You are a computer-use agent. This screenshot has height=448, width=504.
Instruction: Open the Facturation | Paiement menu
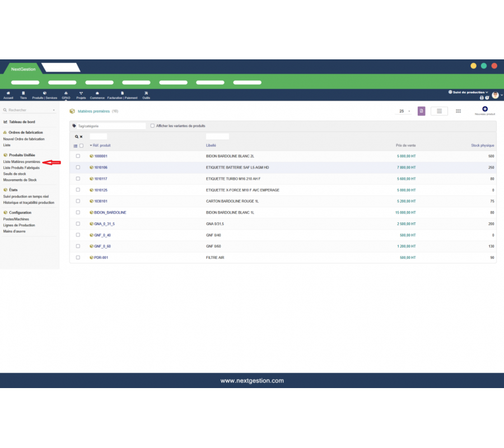[x=122, y=95]
